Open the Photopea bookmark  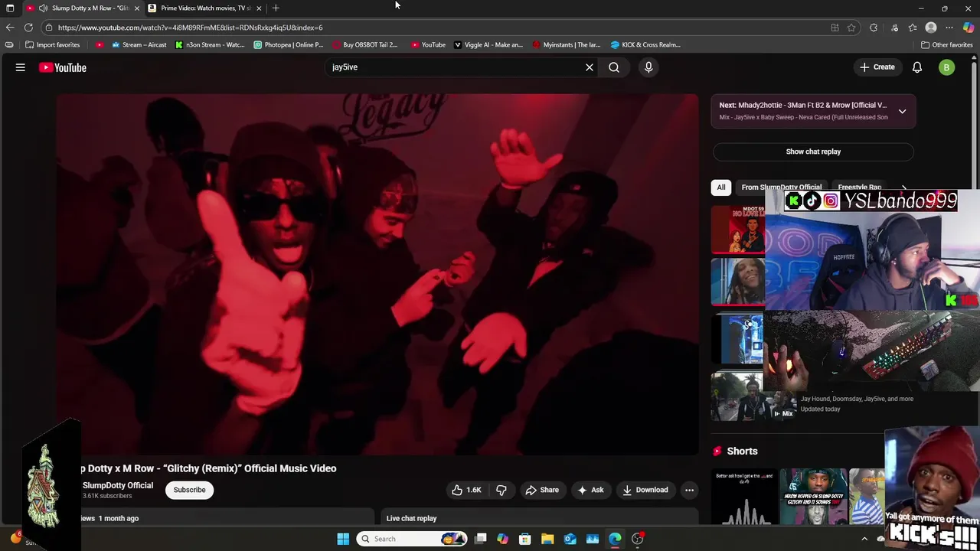pos(289,44)
